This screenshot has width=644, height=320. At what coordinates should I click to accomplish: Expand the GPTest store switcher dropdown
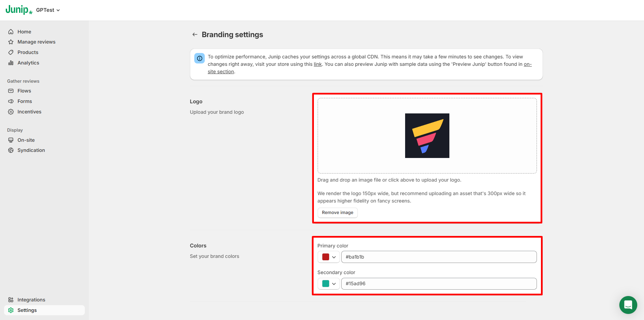point(48,10)
